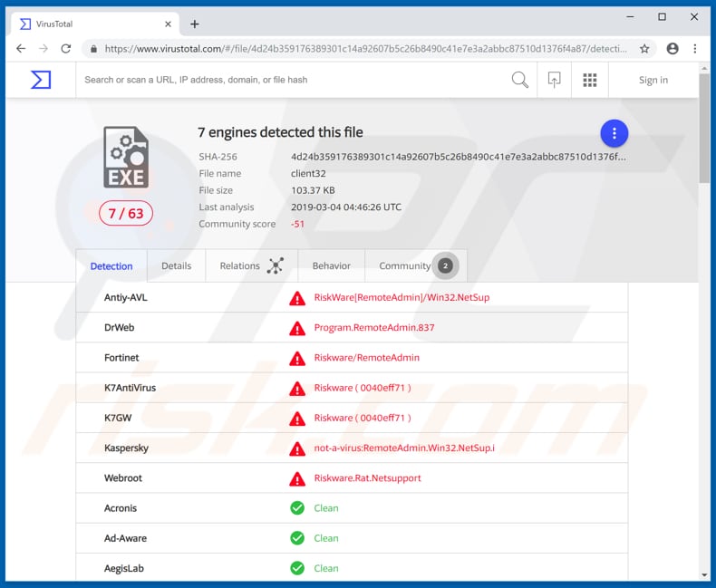The height and width of the screenshot is (588, 716).
Task: Click the scrollbar down arrow
Action: 703,575
